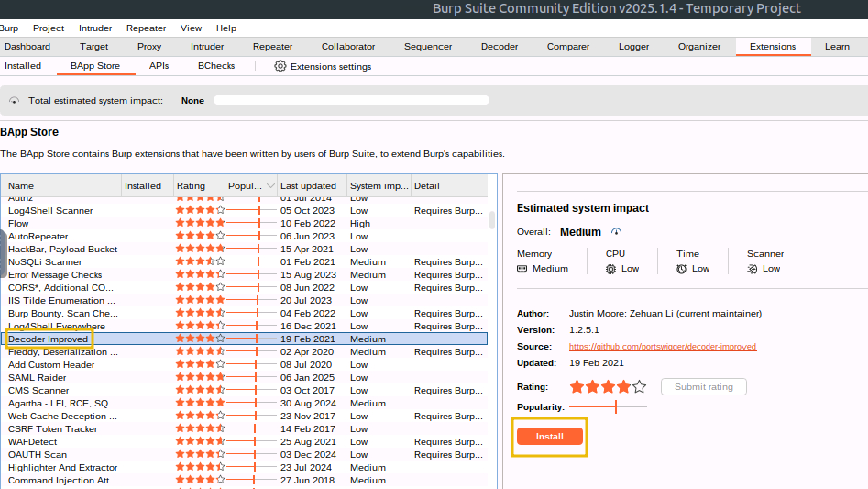868x489 pixels.
Task: Click the orange Install button
Action: 549,437
